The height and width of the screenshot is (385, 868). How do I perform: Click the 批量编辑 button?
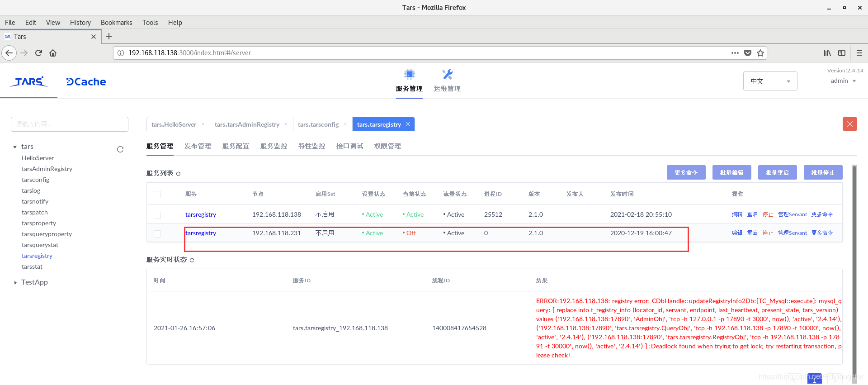coord(731,172)
